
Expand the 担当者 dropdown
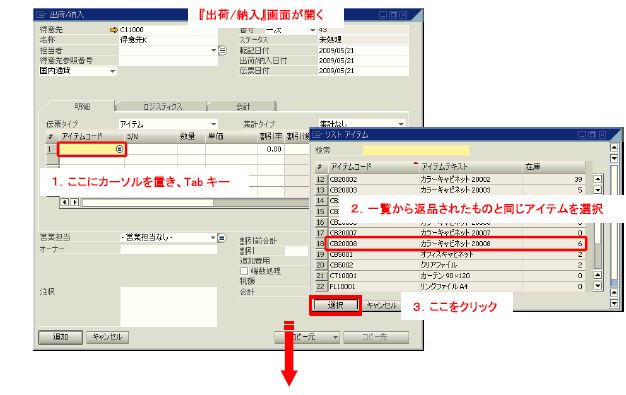click(214, 51)
